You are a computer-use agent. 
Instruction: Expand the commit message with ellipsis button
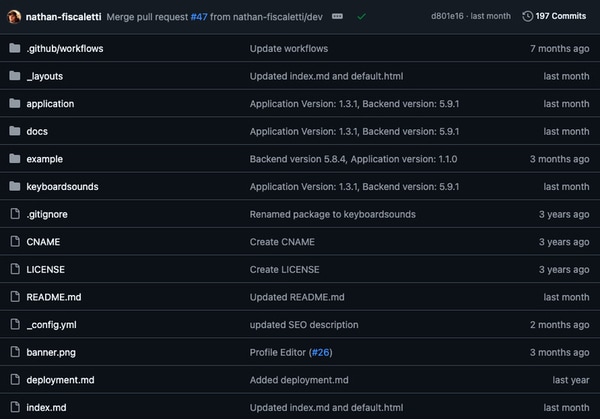tap(337, 16)
